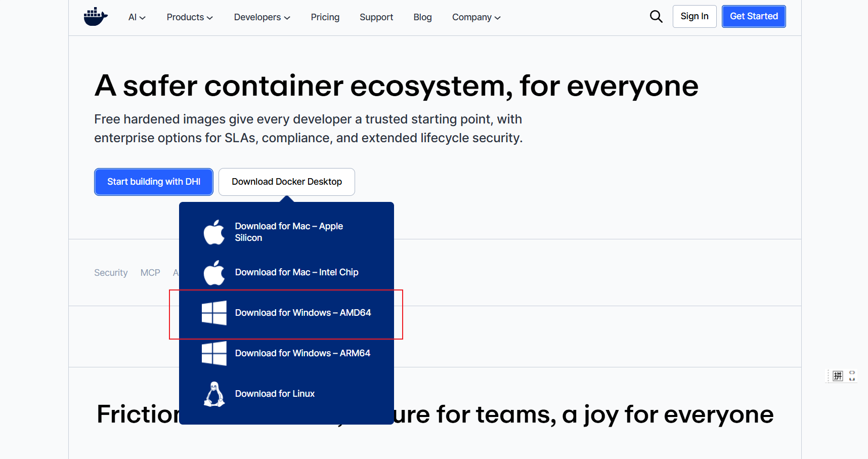Select the Security tab
This screenshot has height=459, width=868.
pos(111,273)
